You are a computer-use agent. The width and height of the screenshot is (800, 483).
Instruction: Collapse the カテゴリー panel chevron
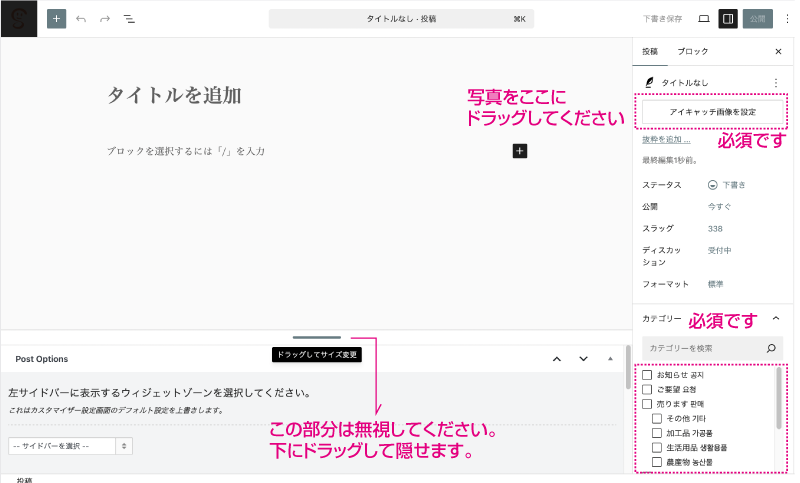[776, 319]
